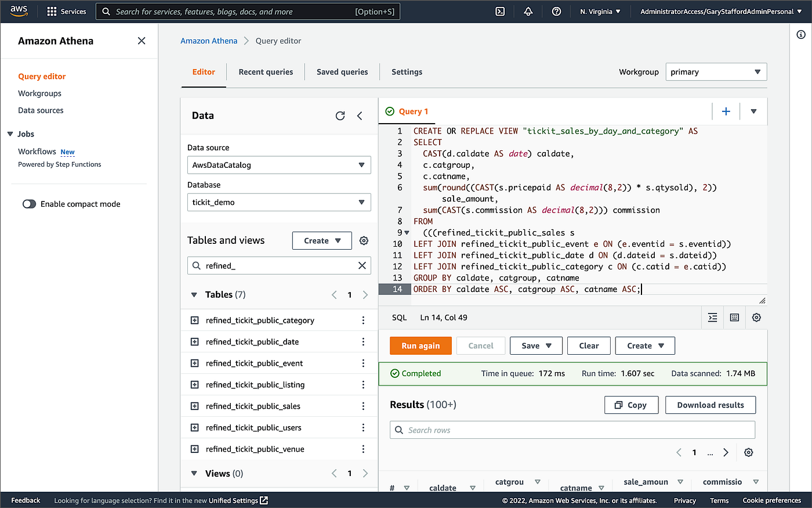
Task: Enable compact mode
Action: (30, 204)
